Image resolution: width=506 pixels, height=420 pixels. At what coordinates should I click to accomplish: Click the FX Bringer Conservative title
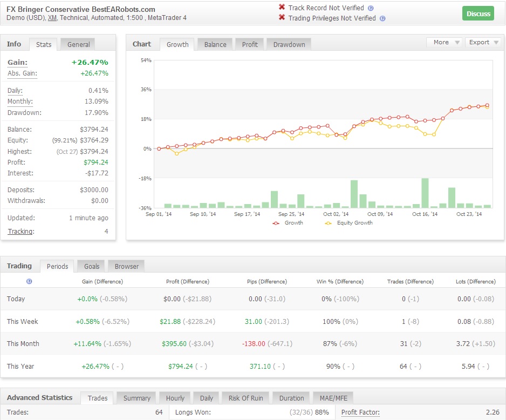pyautogui.click(x=81, y=9)
